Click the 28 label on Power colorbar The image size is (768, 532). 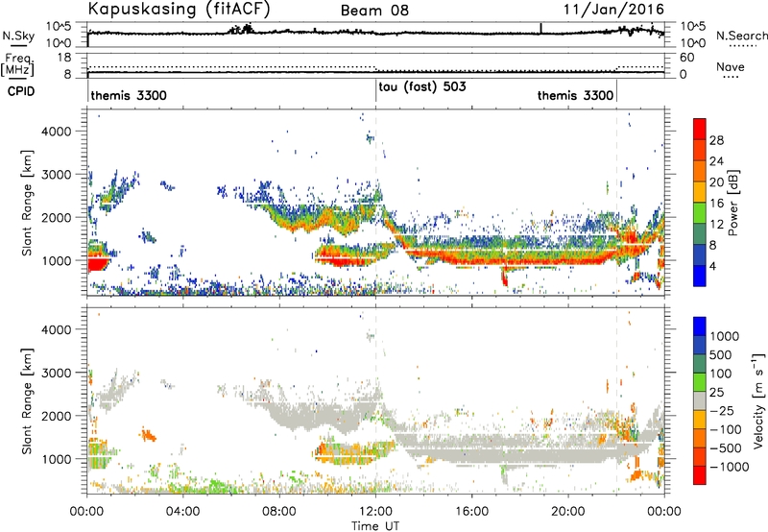point(716,140)
